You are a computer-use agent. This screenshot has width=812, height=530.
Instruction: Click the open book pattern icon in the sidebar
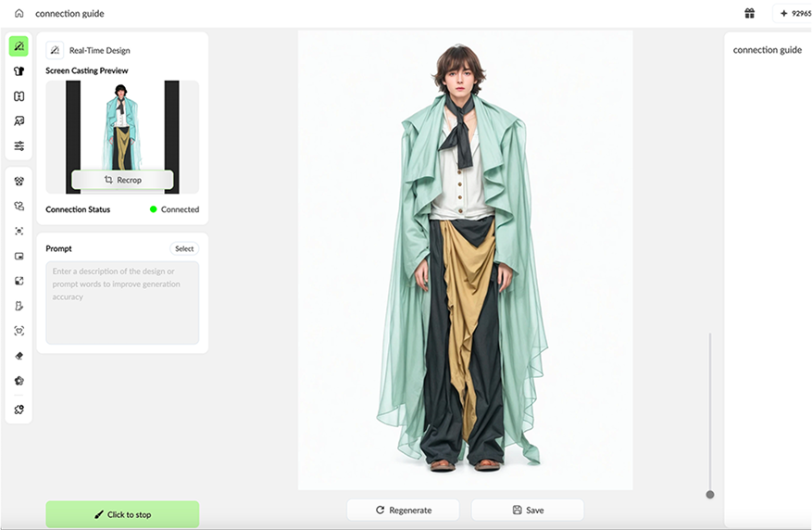(x=19, y=96)
